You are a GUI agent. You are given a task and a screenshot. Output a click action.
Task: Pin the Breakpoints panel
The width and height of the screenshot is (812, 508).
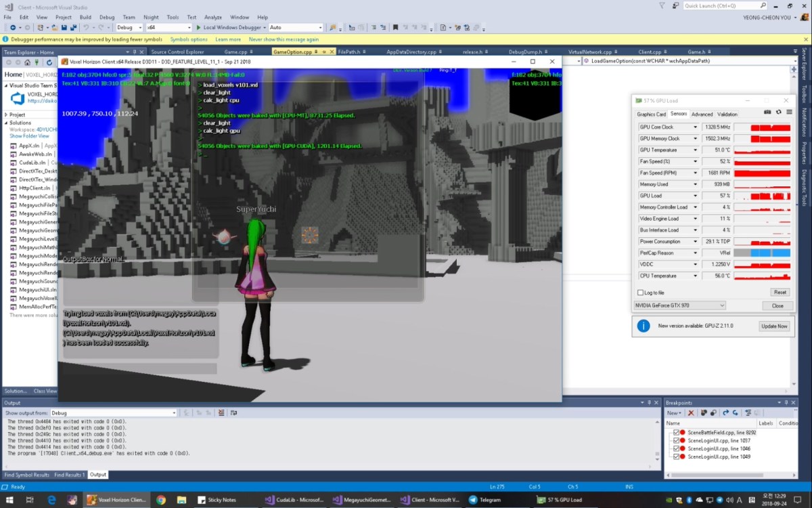click(x=786, y=402)
